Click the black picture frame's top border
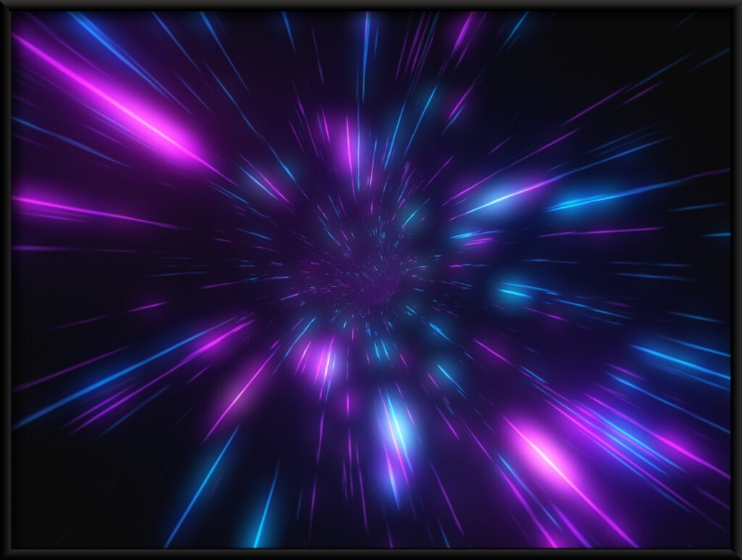Viewport: 742px width, 560px height. 371,6
